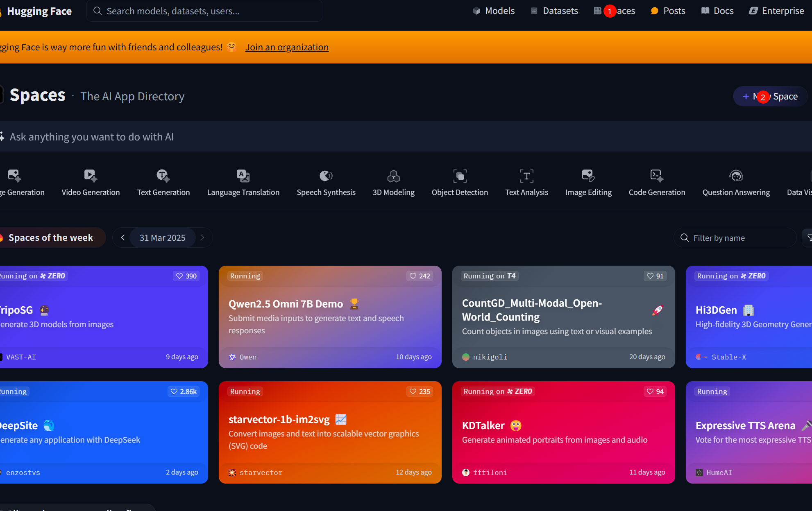Open the Enterprise menu item

point(776,11)
